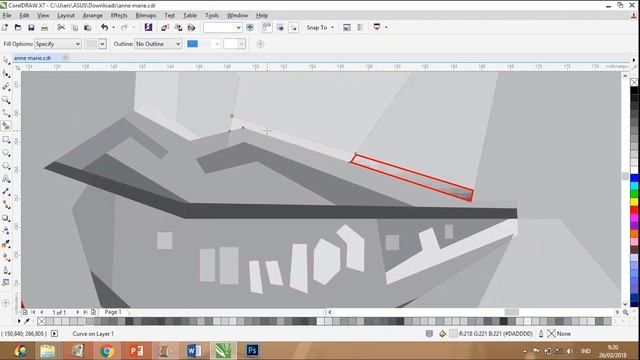The image size is (640, 360).
Task: Open the Outline No Outline dropdown
Action: click(x=158, y=44)
